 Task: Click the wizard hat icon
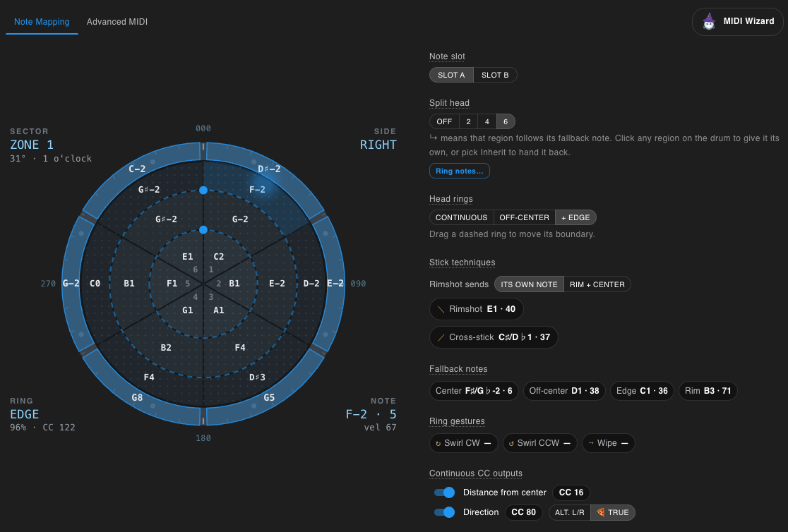[709, 21]
